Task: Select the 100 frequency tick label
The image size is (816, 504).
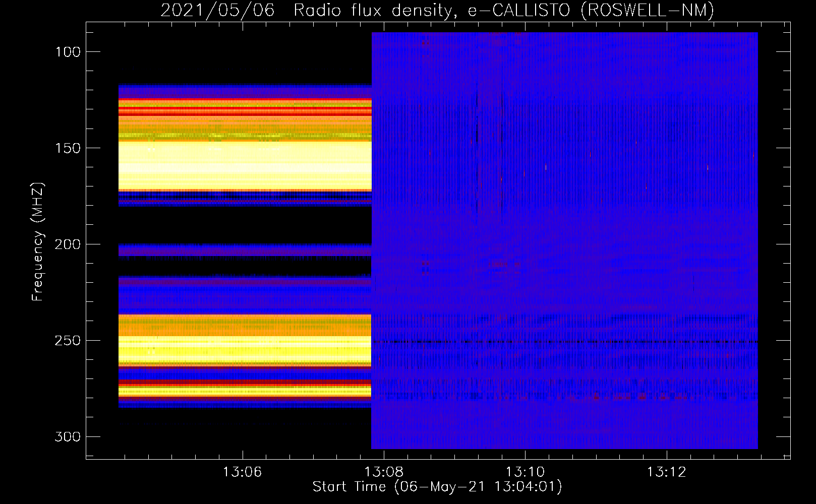Action: pyautogui.click(x=68, y=52)
